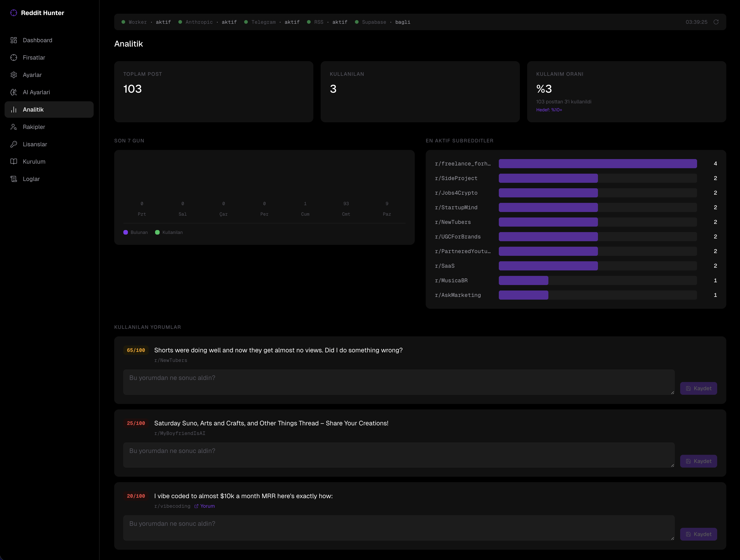Click the Bulunan purple legend dot

tap(125, 232)
